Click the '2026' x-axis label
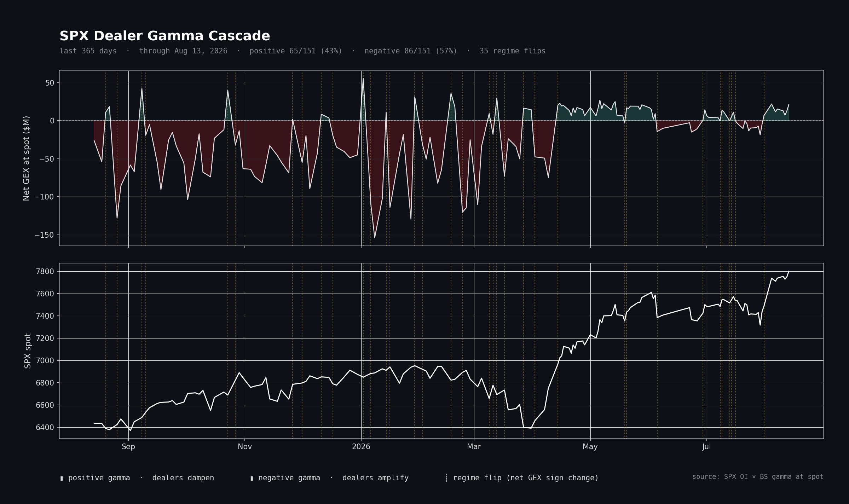Viewport: 849px width, 504px height. [361, 447]
